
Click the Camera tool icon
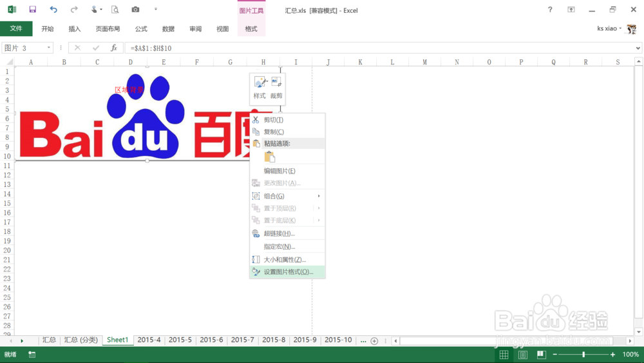pyautogui.click(x=135, y=10)
